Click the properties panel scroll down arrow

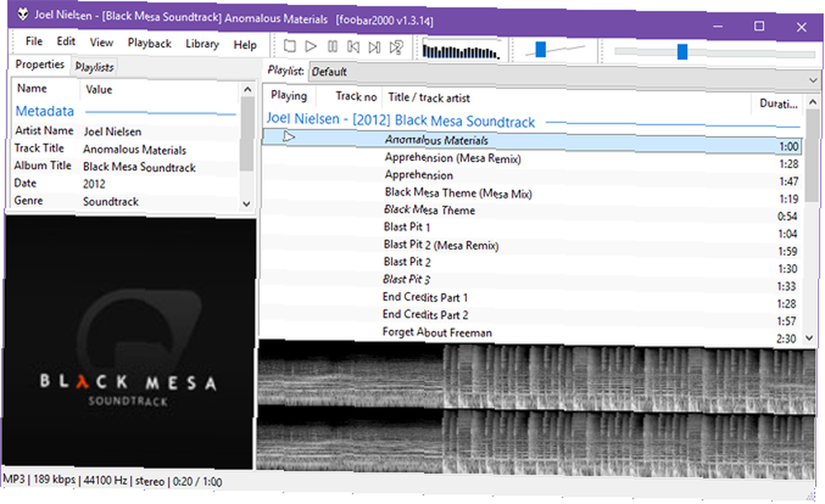(246, 204)
